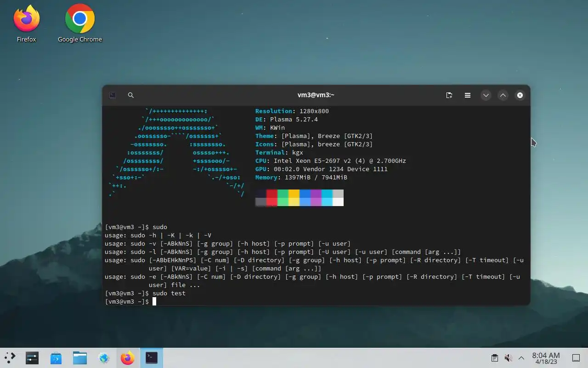
Task: Click the first 'sudo' command prompt line
Action: click(136, 227)
